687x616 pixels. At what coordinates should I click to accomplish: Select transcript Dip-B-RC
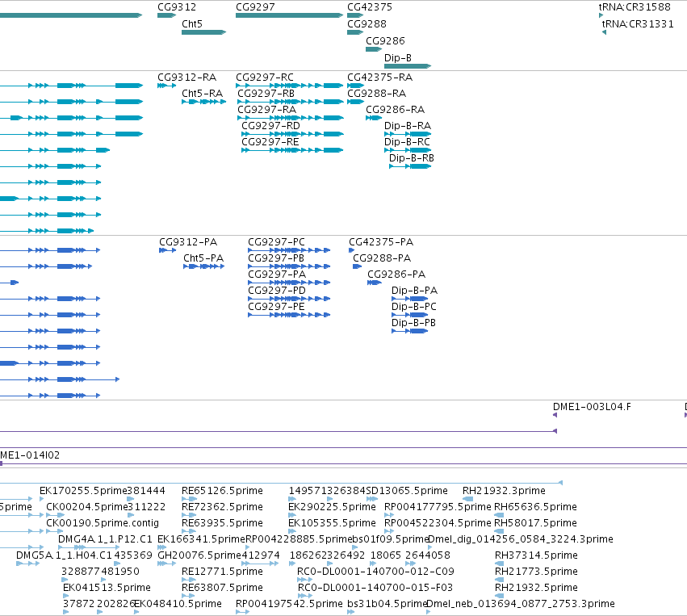(407, 142)
